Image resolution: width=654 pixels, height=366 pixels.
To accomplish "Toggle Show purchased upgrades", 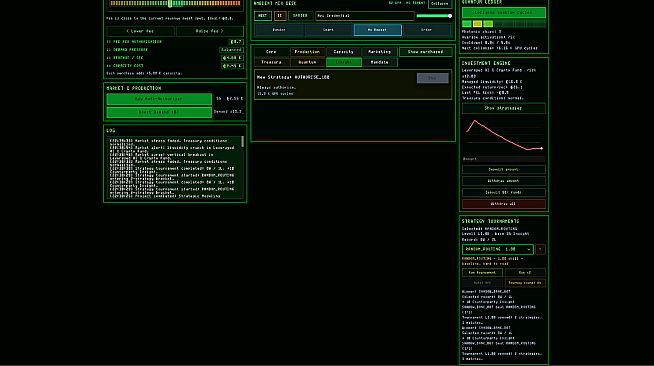I will click(x=425, y=52).
